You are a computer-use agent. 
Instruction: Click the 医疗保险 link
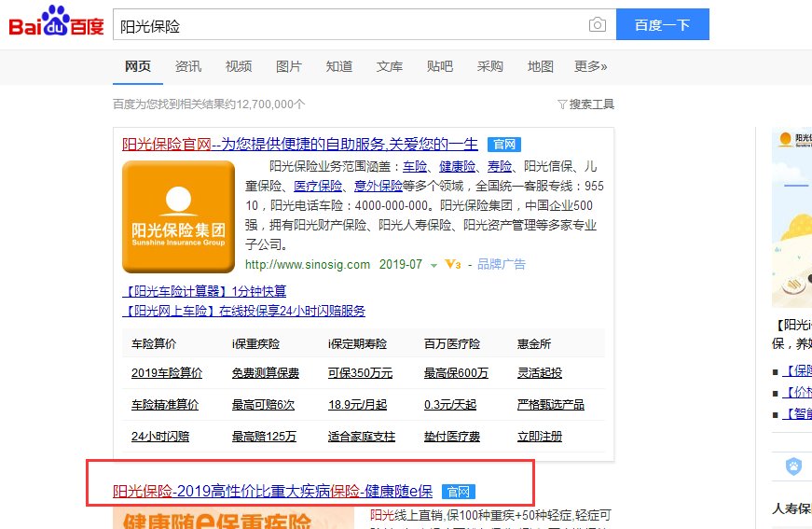(x=318, y=186)
